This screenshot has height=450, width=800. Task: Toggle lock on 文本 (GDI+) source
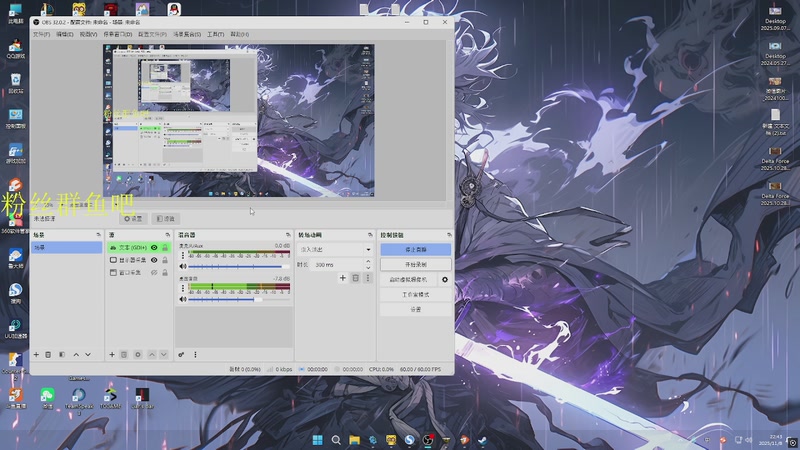click(x=165, y=247)
